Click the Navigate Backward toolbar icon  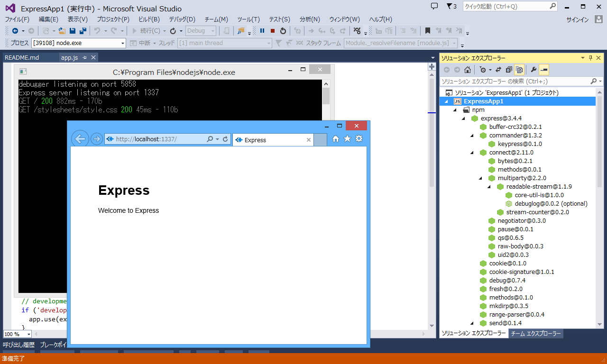[15, 31]
